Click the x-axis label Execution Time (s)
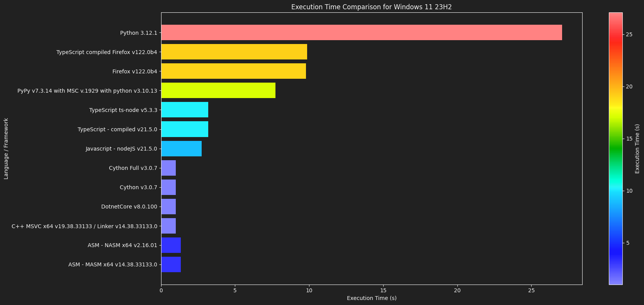 tap(371, 298)
